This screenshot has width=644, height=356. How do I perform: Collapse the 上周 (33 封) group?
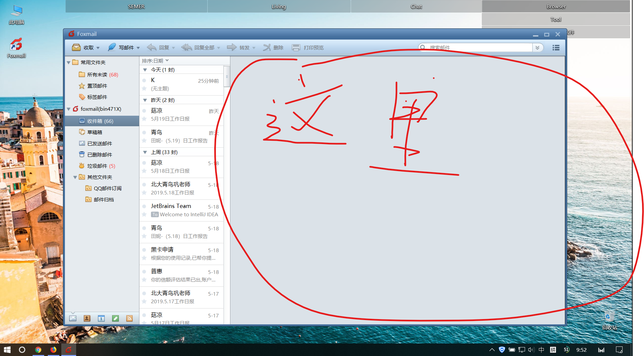tap(145, 152)
